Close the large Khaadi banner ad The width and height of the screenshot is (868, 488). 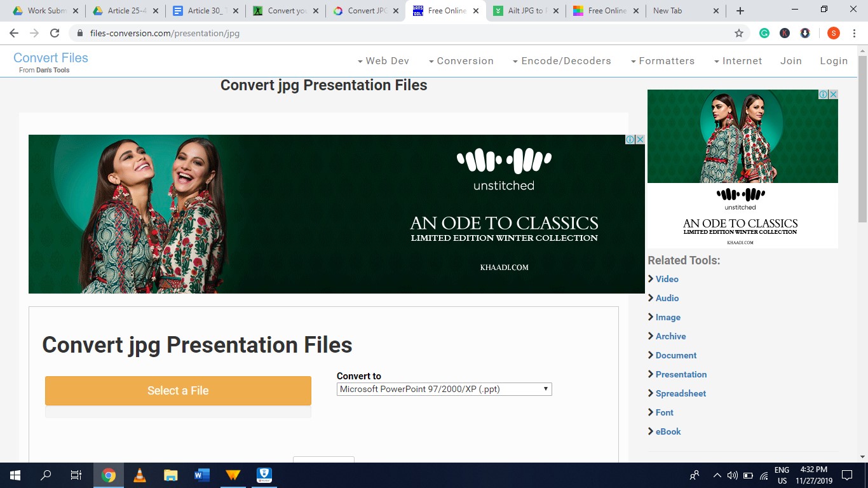(641, 139)
